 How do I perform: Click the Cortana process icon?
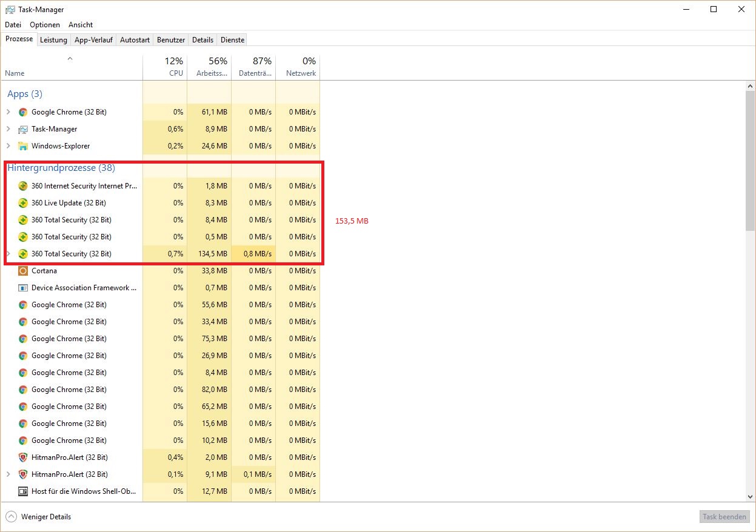point(23,271)
